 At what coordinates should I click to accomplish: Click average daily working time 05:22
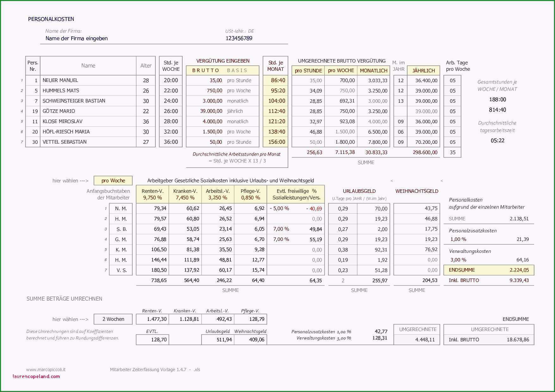pyautogui.click(x=497, y=141)
